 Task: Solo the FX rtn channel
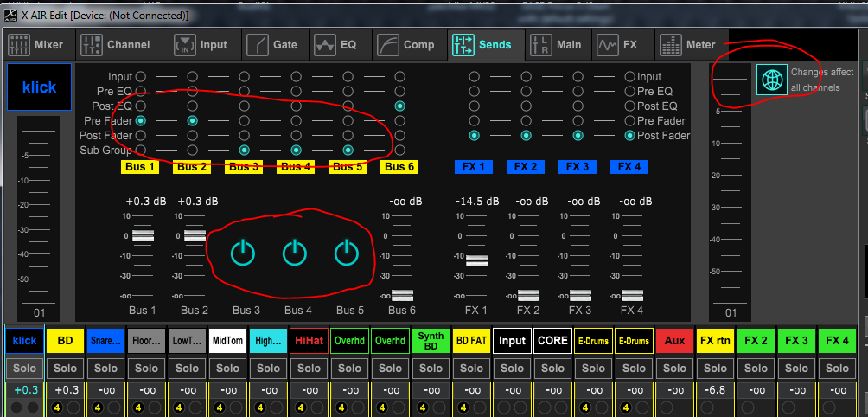pyautogui.click(x=715, y=369)
